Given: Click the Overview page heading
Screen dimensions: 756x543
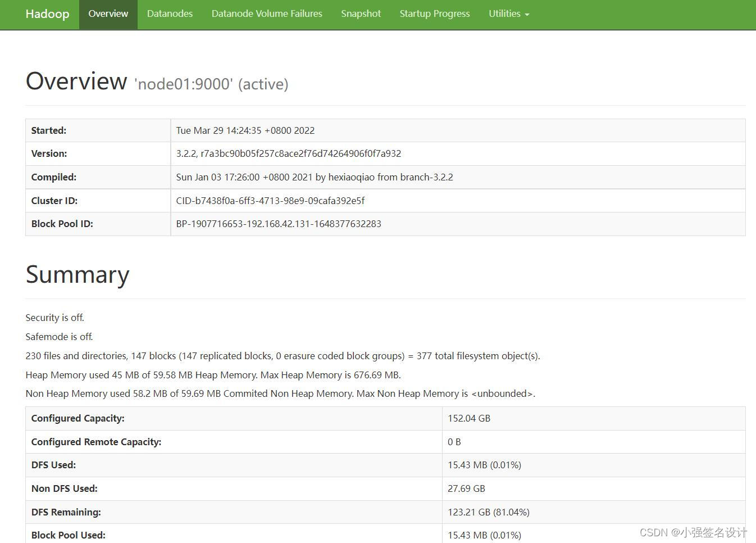Looking at the screenshot, I should tap(76, 81).
